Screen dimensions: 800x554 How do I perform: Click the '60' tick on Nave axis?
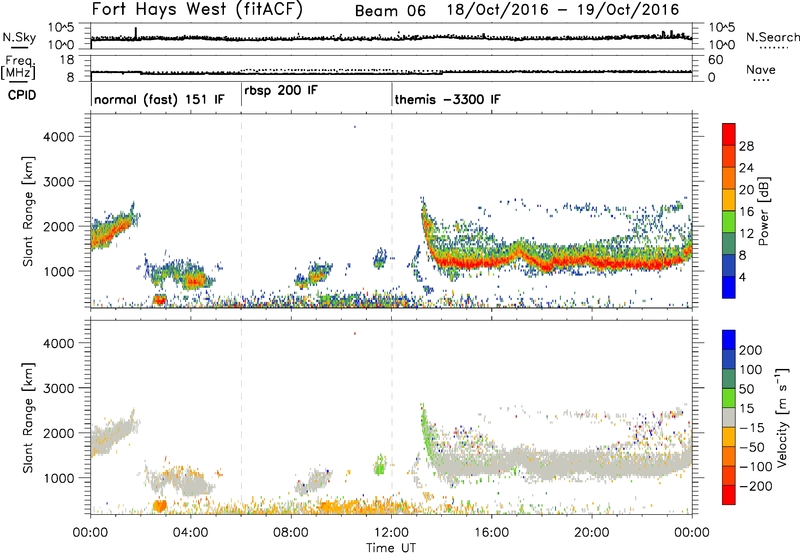pyautogui.click(x=716, y=60)
